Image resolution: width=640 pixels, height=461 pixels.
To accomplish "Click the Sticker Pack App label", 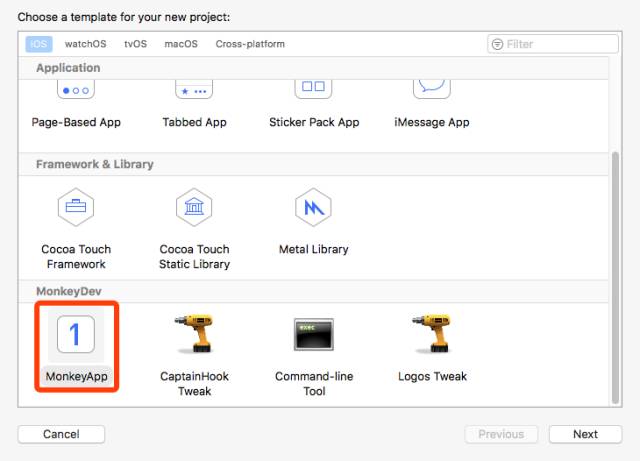I will click(x=314, y=122).
